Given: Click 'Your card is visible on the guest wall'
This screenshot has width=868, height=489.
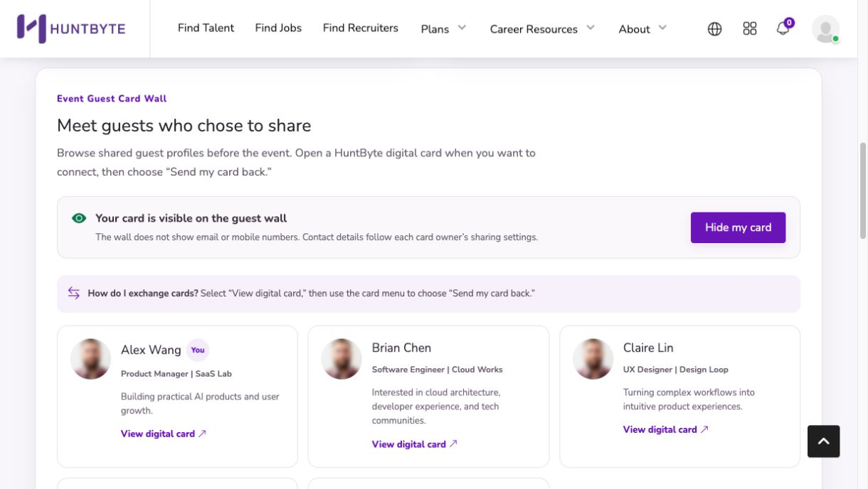Looking at the screenshot, I should [191, 218].
